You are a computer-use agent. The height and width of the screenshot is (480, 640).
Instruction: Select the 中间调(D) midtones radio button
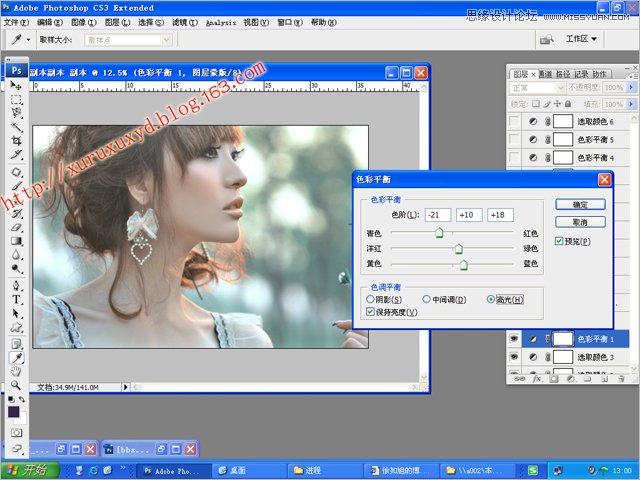427,299
